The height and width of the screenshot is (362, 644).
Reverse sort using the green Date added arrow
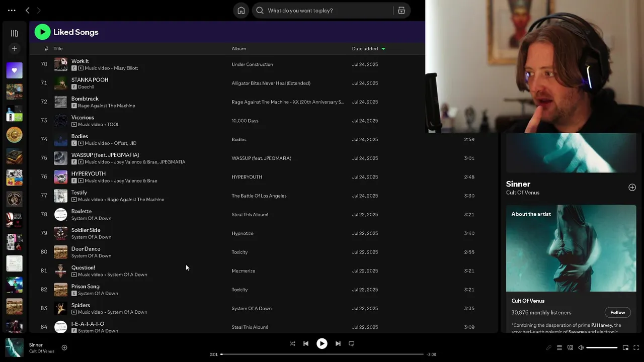pyautogui.click(x=383, y=49)
